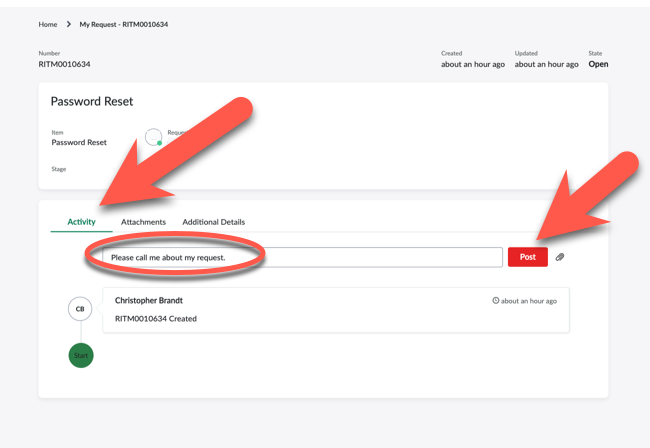Screen dimensions: 650x448
Task: Click the Password Reset card heading
Action: pos(92,101)
